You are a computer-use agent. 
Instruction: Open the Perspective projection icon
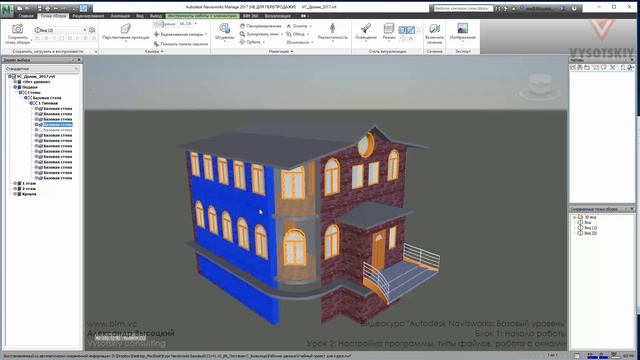tap(126, 28)
